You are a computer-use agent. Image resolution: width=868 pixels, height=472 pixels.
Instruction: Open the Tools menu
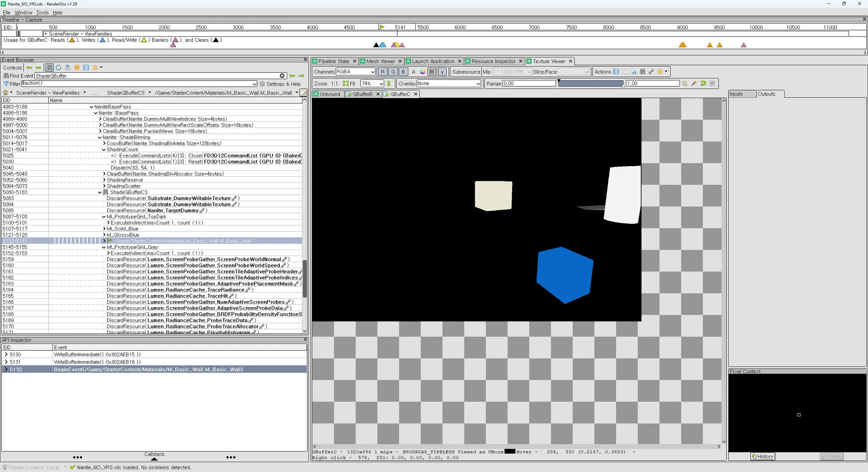pyautogui.click(x=42, y=12)
